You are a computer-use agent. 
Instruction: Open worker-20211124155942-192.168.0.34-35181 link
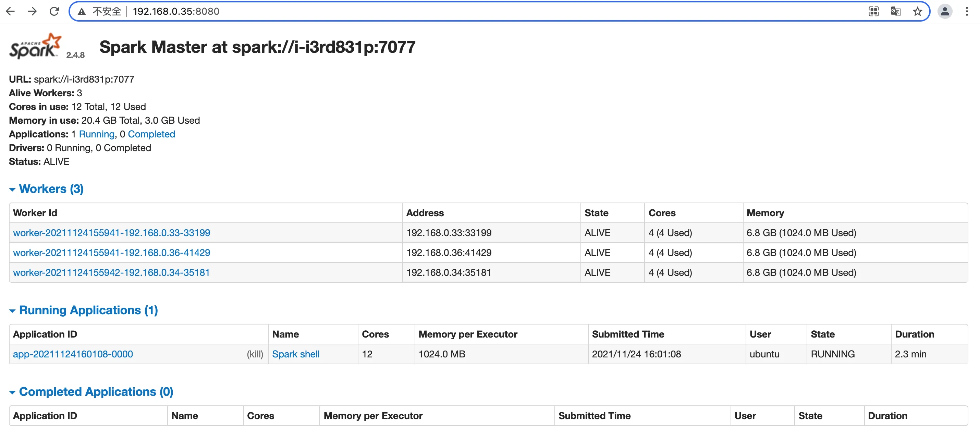pos(111,272)
